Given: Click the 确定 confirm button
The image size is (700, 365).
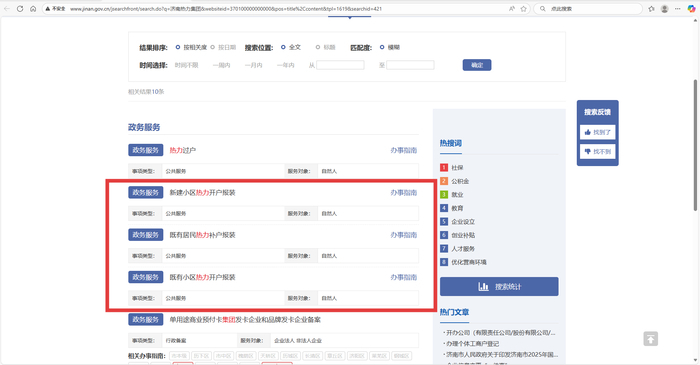Looking at the screenshot, I should point(477,65).
